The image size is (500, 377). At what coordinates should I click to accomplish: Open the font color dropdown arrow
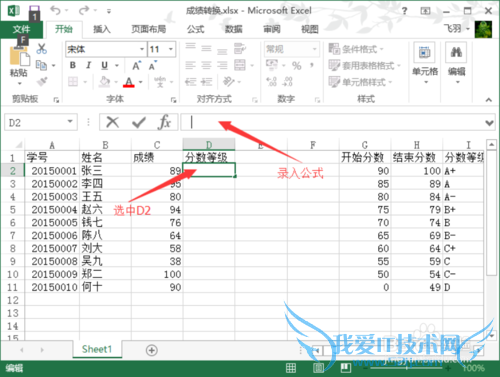[141, 82]
